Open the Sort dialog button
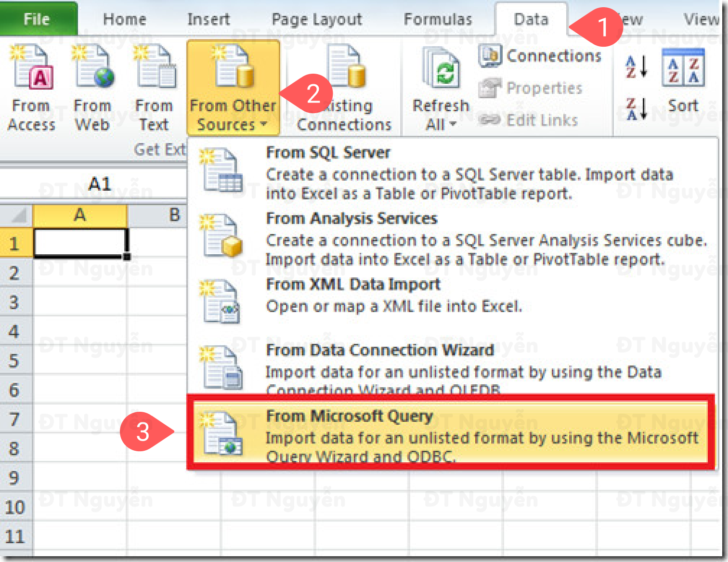This screenshot has height=562, width=728. tap(683, 82)
